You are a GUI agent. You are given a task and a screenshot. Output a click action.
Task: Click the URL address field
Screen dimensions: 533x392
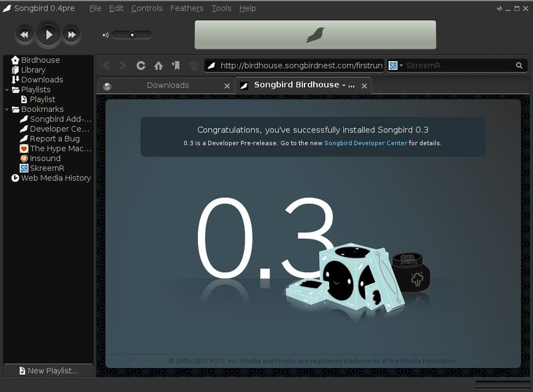point(300,65)
